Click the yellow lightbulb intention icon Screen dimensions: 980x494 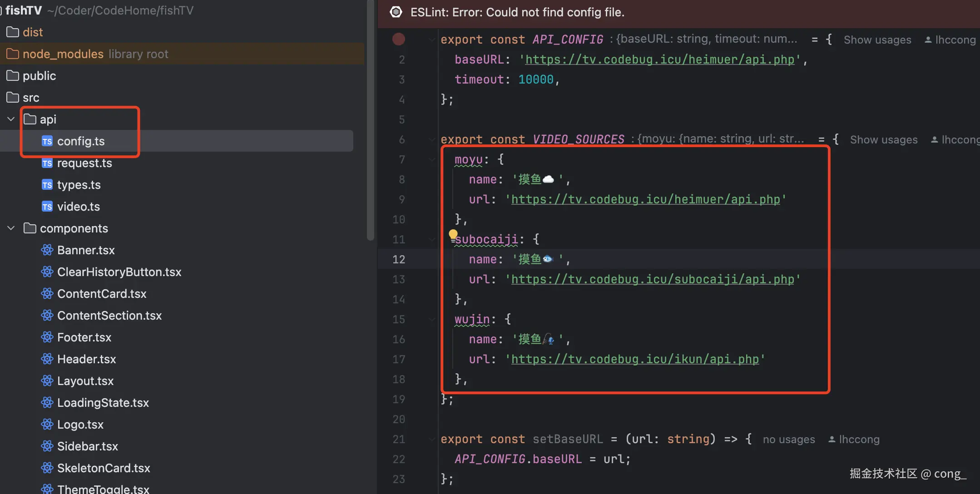click(453, 234)
